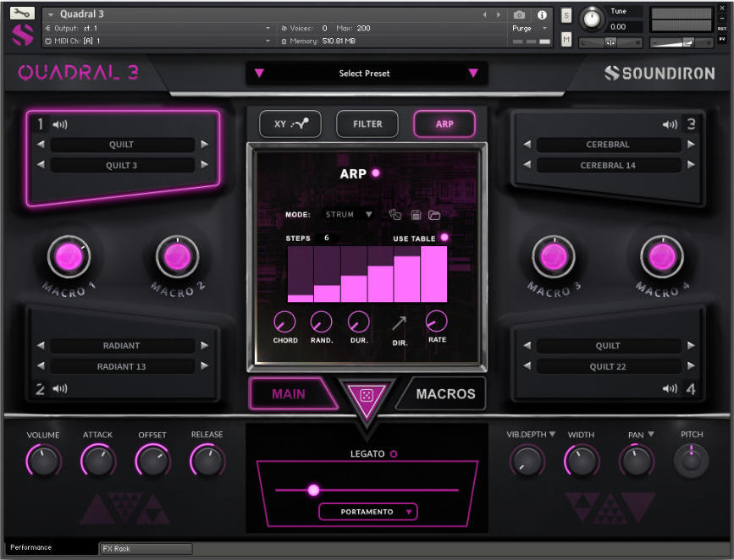This screenshot has width=734, height=560.
Task: Open the PORTAMENTO dropdown
Action: (367, 511)
